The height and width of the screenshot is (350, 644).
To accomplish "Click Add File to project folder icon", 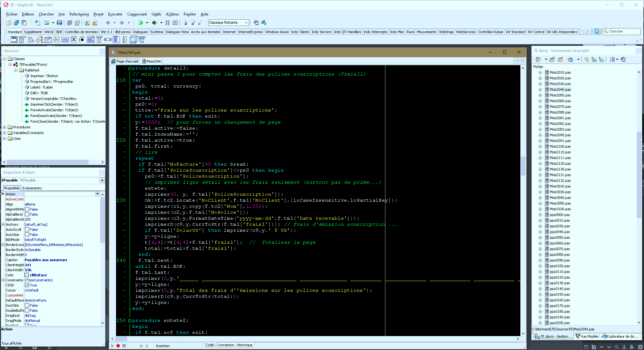I will point(552,59).
